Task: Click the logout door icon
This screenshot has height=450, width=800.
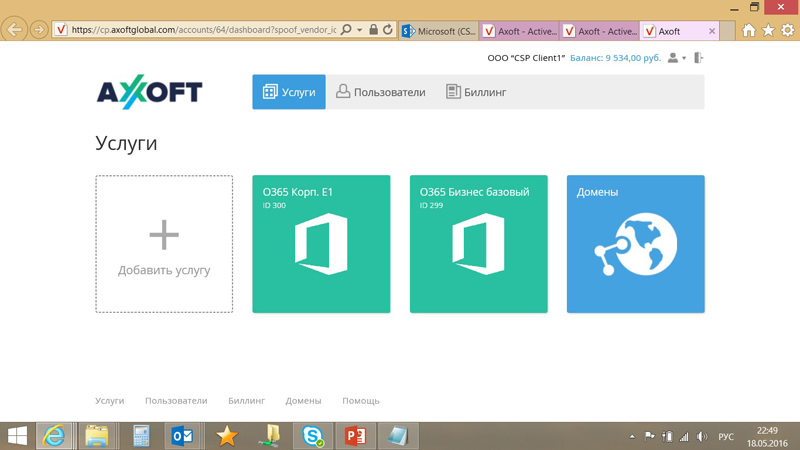Action: tap(698, 58)
